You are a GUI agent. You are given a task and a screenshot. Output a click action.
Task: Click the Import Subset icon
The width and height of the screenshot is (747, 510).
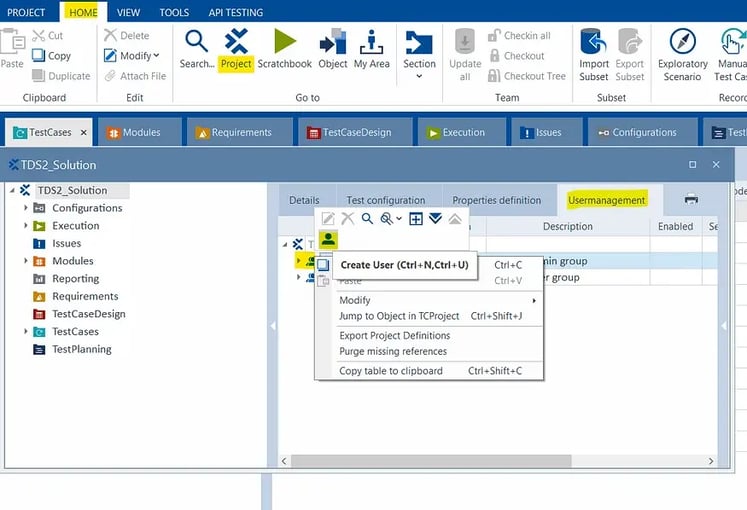pos(594,51)
